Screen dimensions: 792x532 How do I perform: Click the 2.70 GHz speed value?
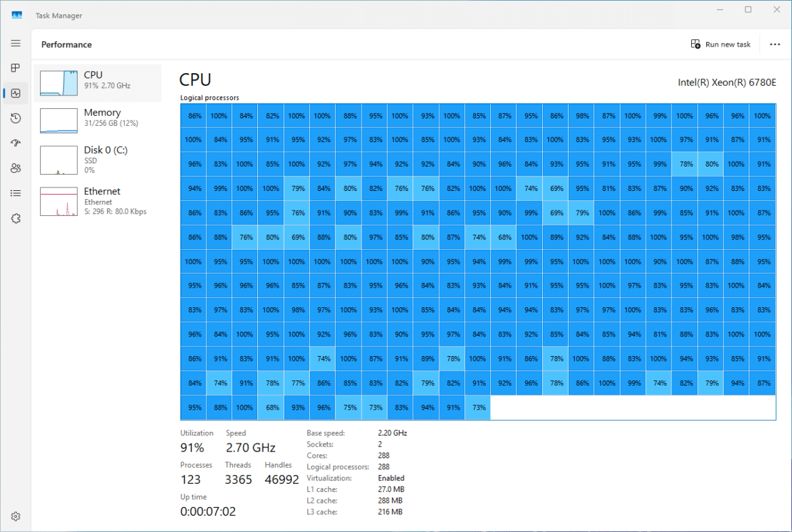tap(250, 447)
